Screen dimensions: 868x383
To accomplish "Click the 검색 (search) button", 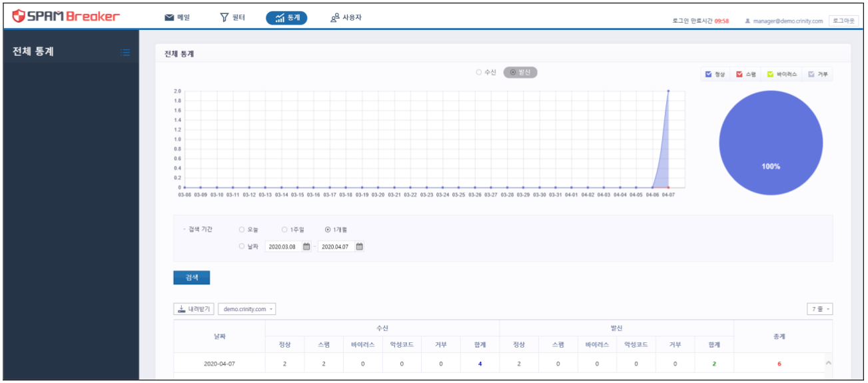I will click(x=191, y=277).
